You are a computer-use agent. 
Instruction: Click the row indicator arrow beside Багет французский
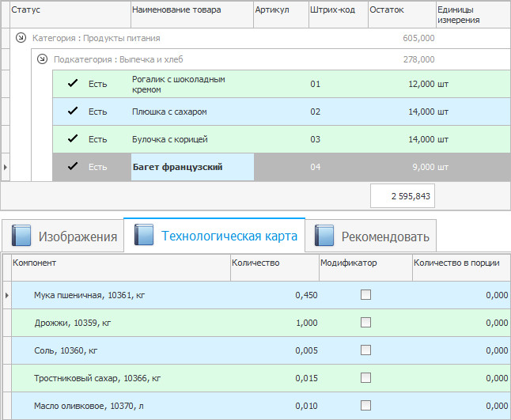[6, 167]
